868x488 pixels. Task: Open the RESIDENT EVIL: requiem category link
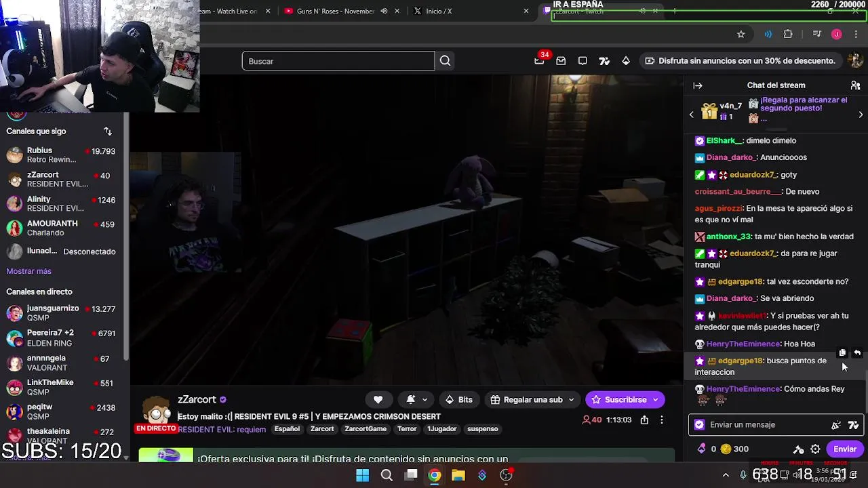tap(221, 429)
